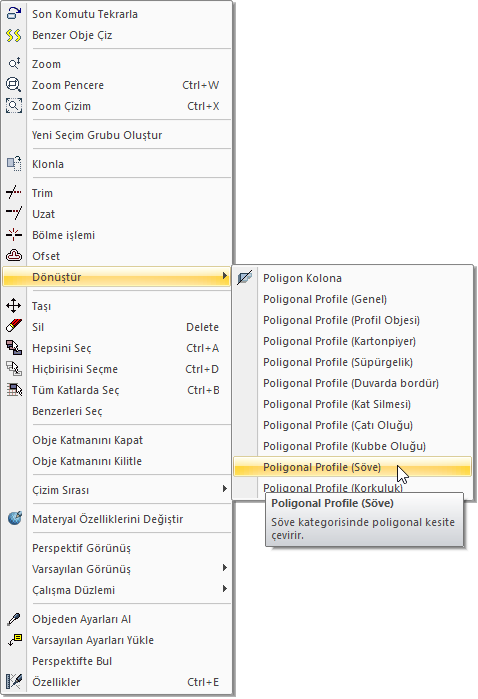Click the Benzer Obje Çiz icon
This screenshot has width=478, height=699.
[x=14, y=35]
